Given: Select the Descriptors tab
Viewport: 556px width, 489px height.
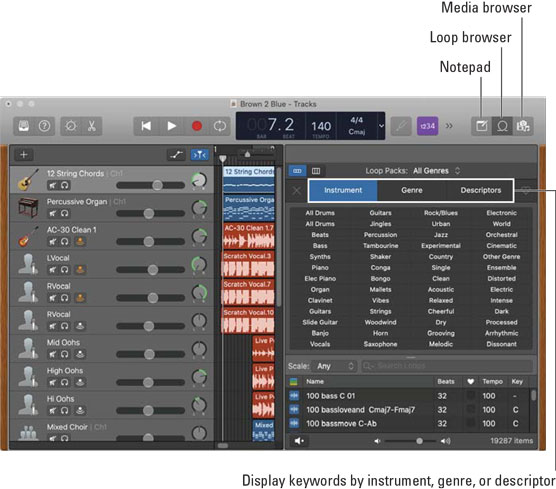Looking at the screenshot, I should (x=480, y=190).
